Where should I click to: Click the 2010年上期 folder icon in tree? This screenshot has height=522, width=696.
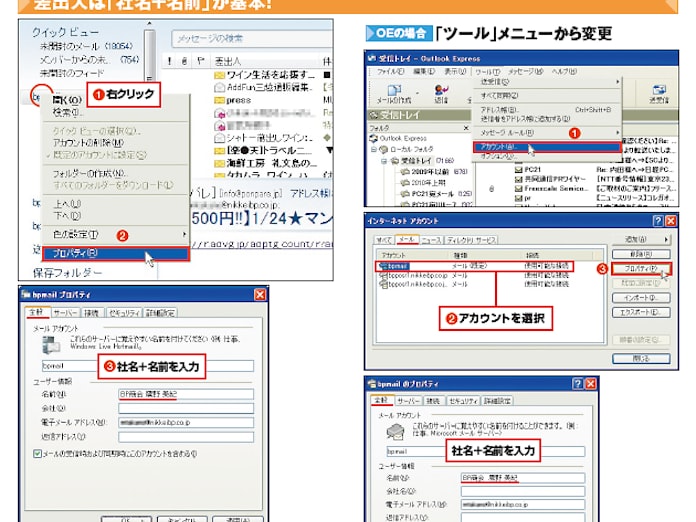405,182
